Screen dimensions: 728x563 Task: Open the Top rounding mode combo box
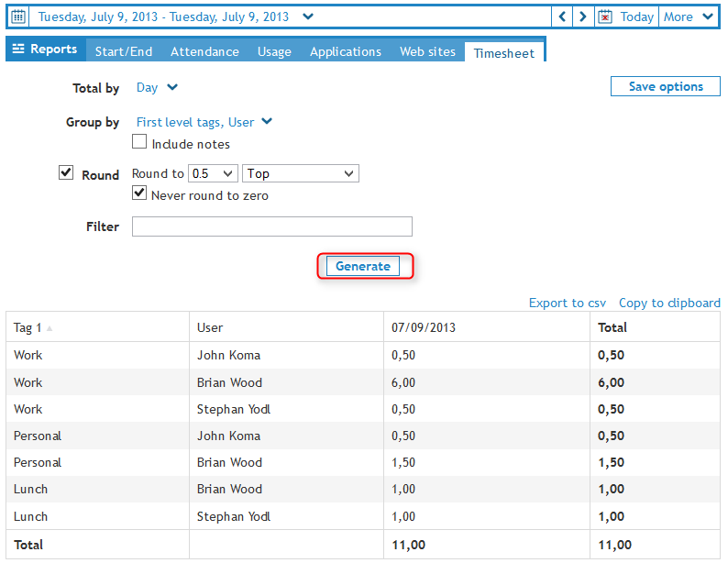click(x=301, y=173)
